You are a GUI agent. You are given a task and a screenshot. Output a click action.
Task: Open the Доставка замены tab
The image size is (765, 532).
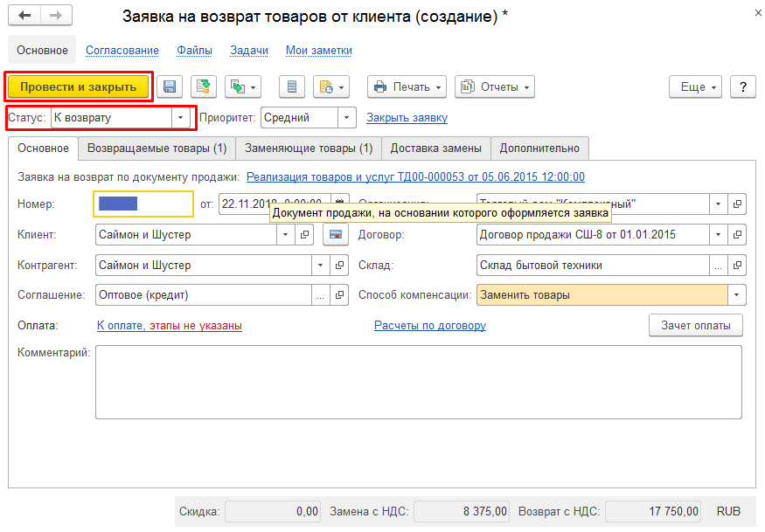click(x=435, y=149)
